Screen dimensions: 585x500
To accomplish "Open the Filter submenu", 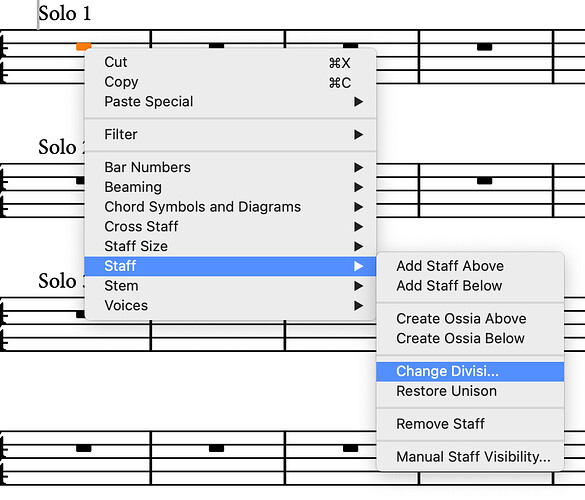I will pyautogui.click(x=230, y=134).
